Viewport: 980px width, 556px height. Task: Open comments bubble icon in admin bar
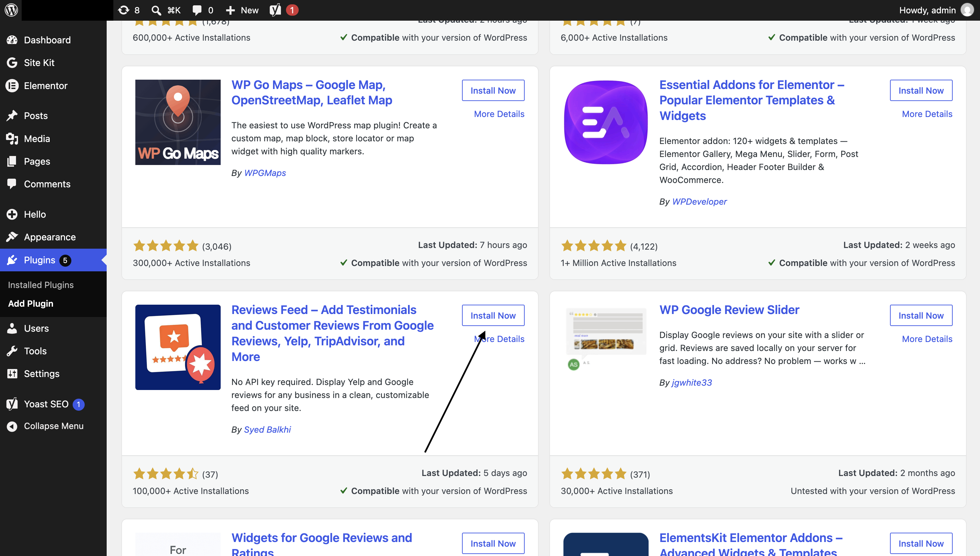(x=197, y=10)
